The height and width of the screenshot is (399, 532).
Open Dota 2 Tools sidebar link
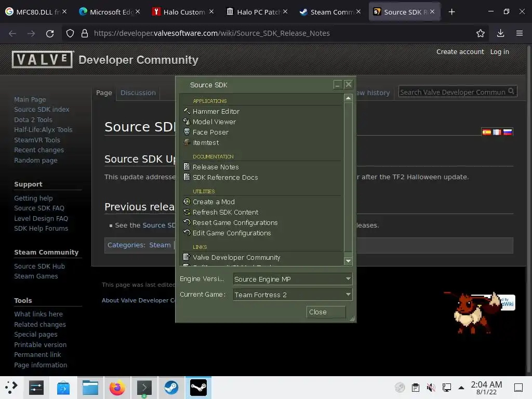click(x=33, y=120)
